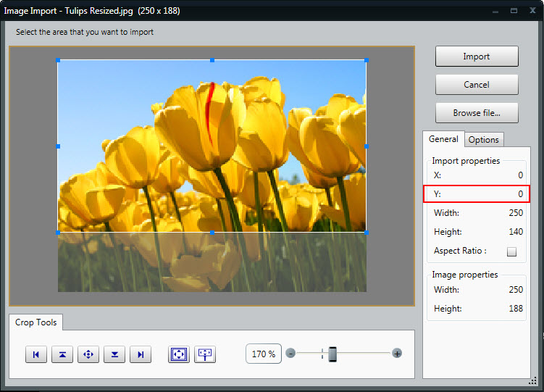This screenshot has width=544, height=392.
Task: Click the import Width value 250
Action: 516,212
